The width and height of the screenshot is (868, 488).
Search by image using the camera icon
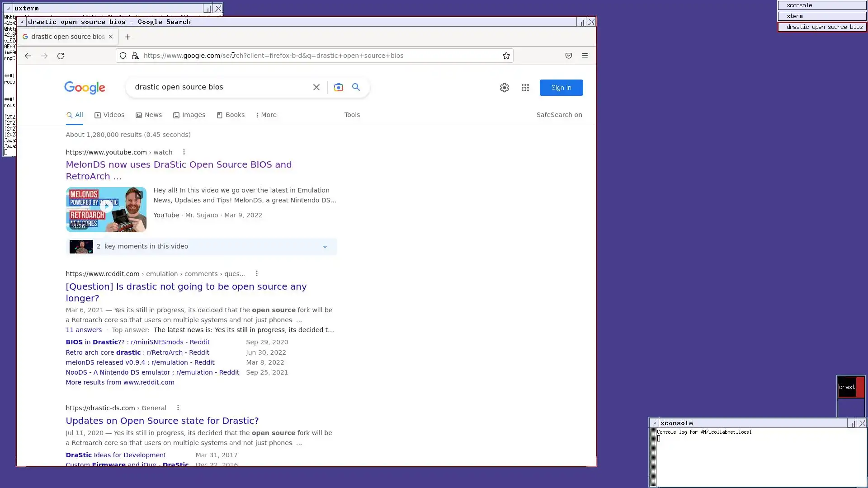click(x=338, y=87)
